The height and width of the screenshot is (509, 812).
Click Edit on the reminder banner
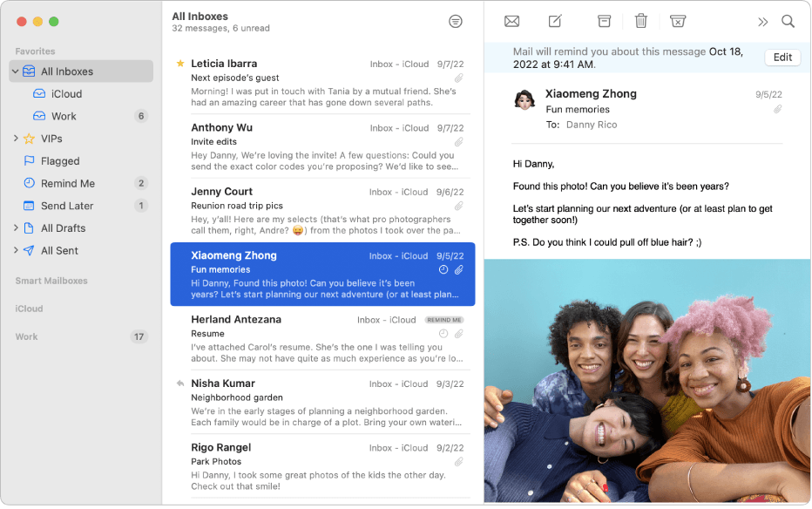pos(782,57)
